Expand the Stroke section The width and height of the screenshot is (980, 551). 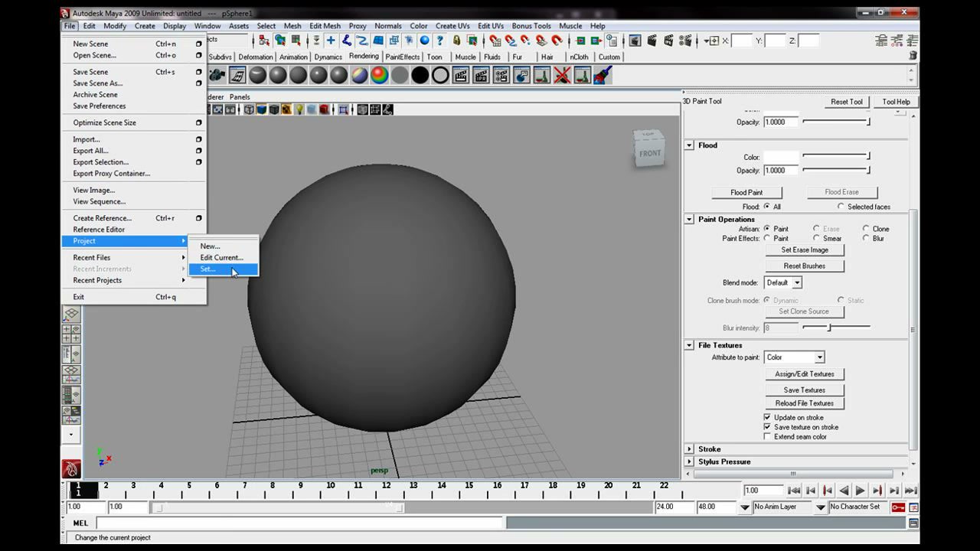tap(689, 449)
